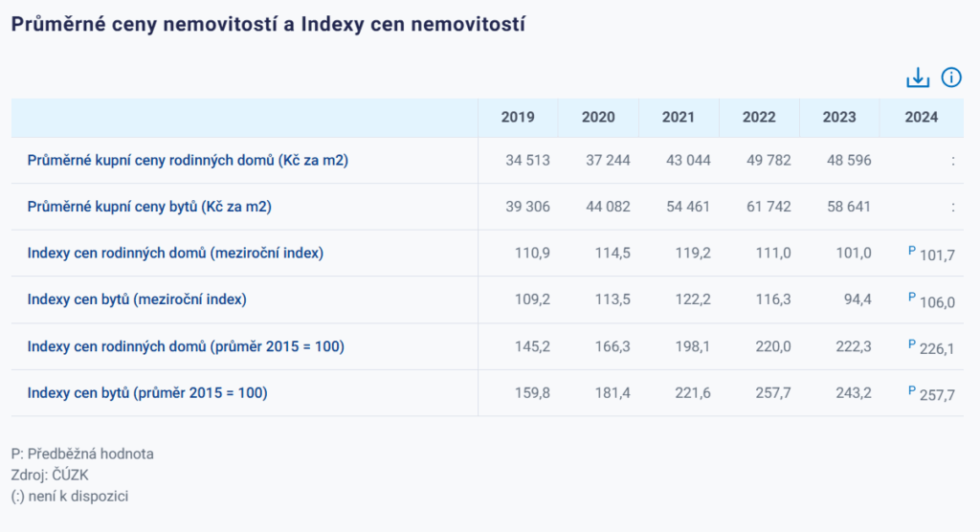Click the table title heading text
The image size is (980, 532).
pos(268,25)
